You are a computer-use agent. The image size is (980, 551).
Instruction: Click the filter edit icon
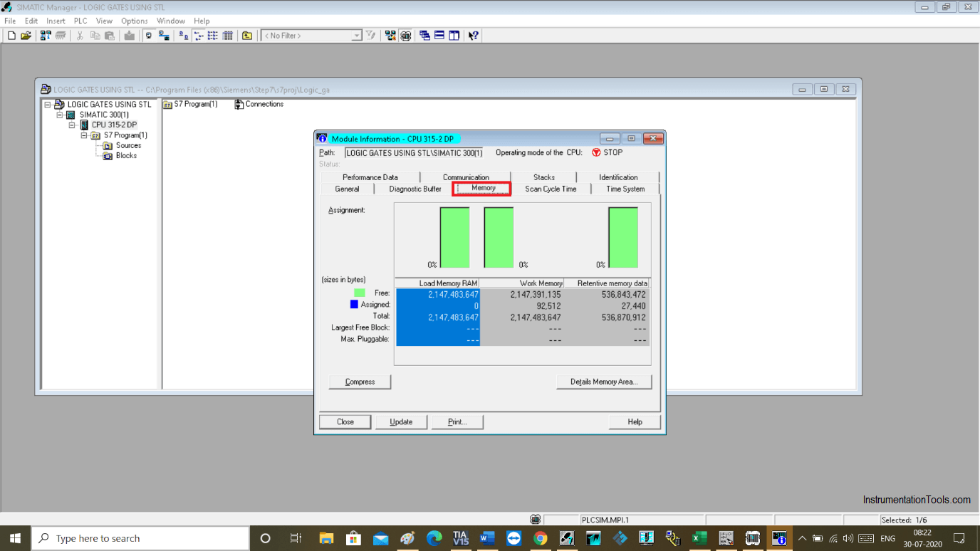370,36
